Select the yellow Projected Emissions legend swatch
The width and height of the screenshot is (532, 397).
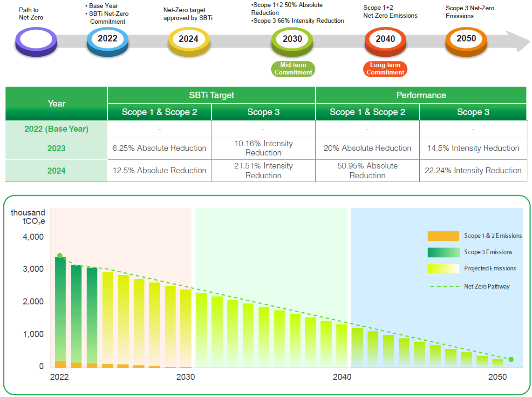[x=443, y=269]
